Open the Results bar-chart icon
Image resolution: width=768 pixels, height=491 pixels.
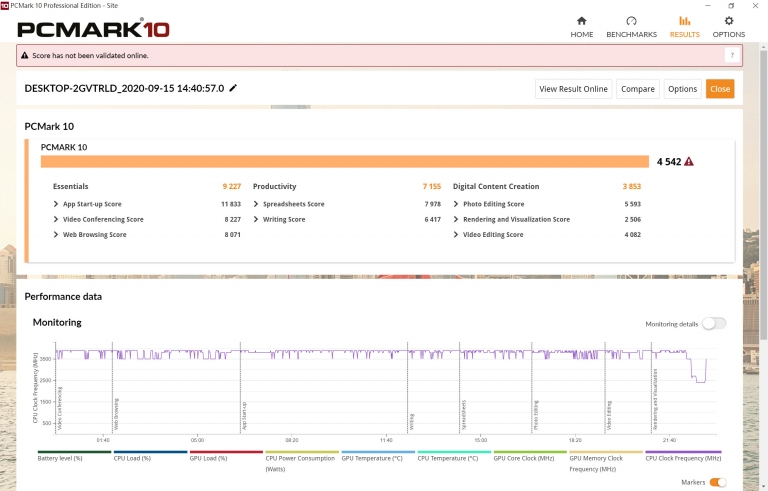click(x=684, y=21)
